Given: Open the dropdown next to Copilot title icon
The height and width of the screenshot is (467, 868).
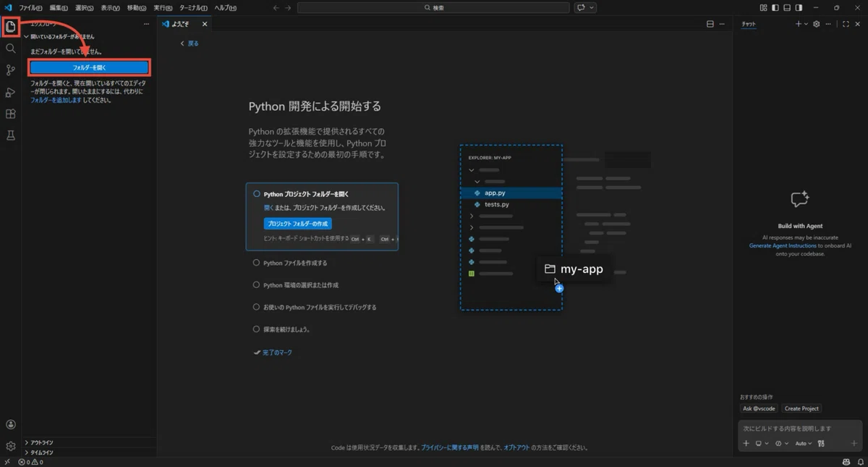Looking at the screenshot, I should [x=592, y=7].
